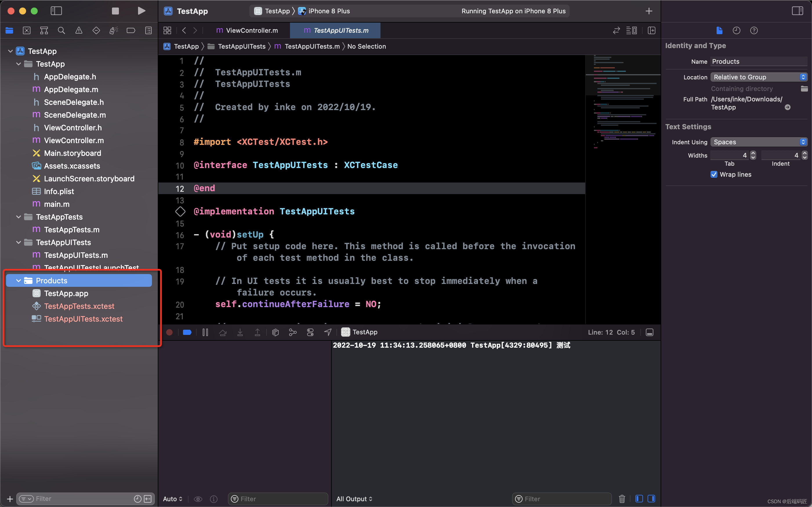
Task: Click the All Output selector
Action: [354, 499]
